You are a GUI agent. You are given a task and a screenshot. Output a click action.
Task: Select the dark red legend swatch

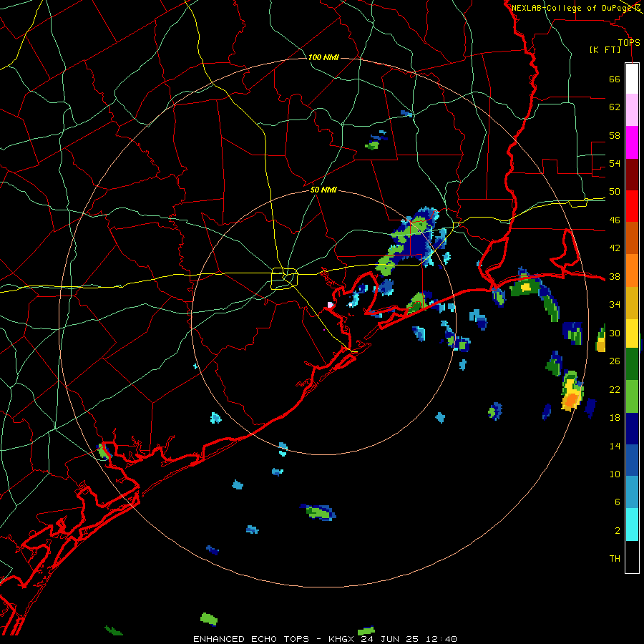(x=632, y=174)
